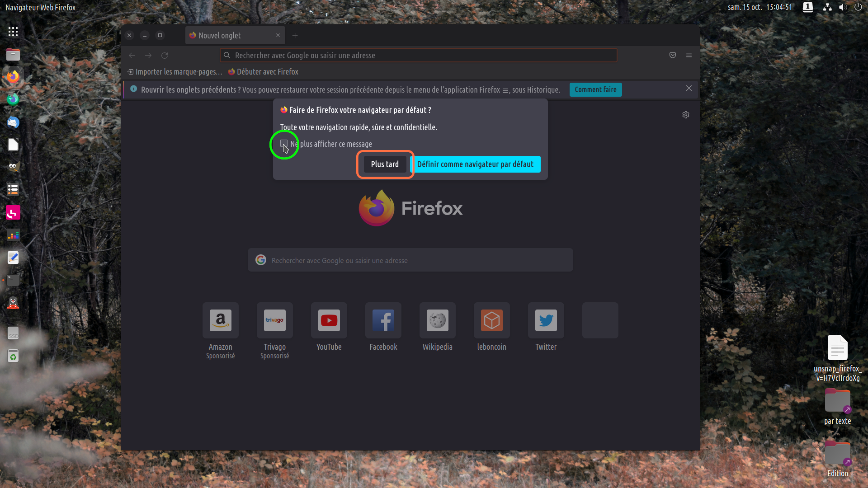Click the 'Firefox' logo wordmark

point(432,208)
